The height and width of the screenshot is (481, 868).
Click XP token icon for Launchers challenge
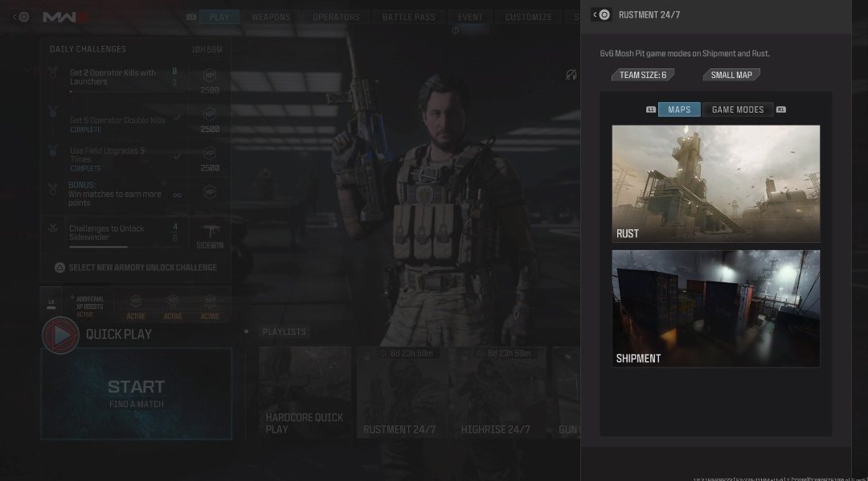pyautogui.click(x=210, y=76)
